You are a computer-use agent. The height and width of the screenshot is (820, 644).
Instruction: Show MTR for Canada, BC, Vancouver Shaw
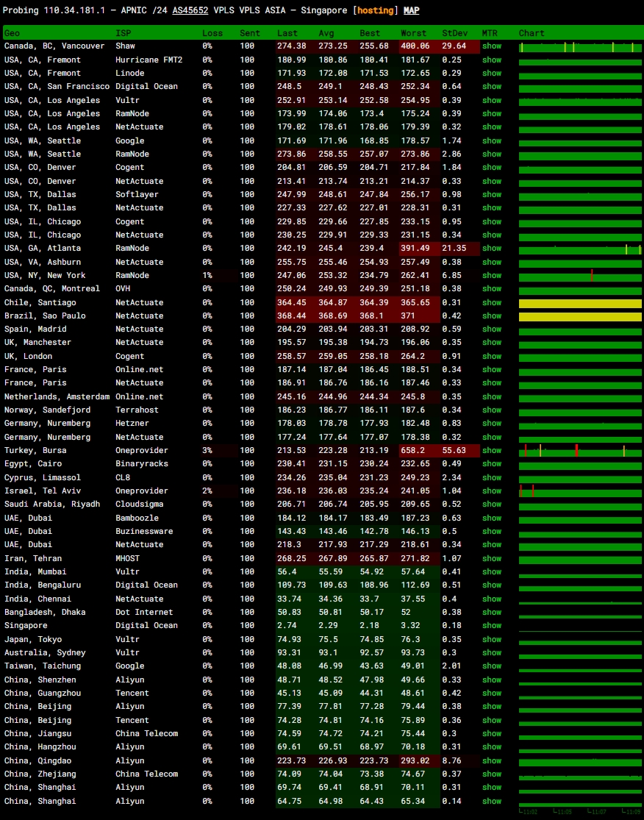tap(491, 46)
